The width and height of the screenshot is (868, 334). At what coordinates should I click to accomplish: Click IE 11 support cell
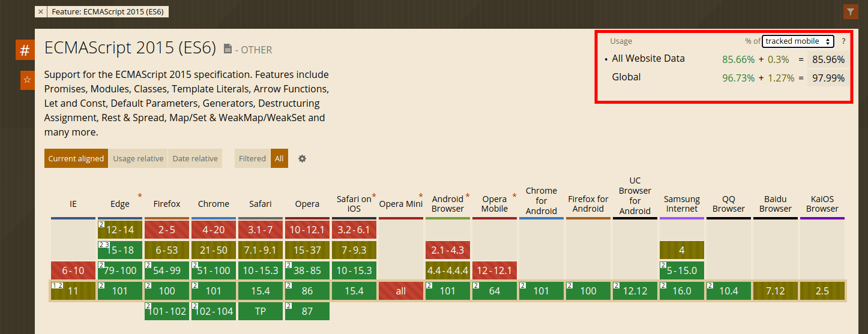73,291
